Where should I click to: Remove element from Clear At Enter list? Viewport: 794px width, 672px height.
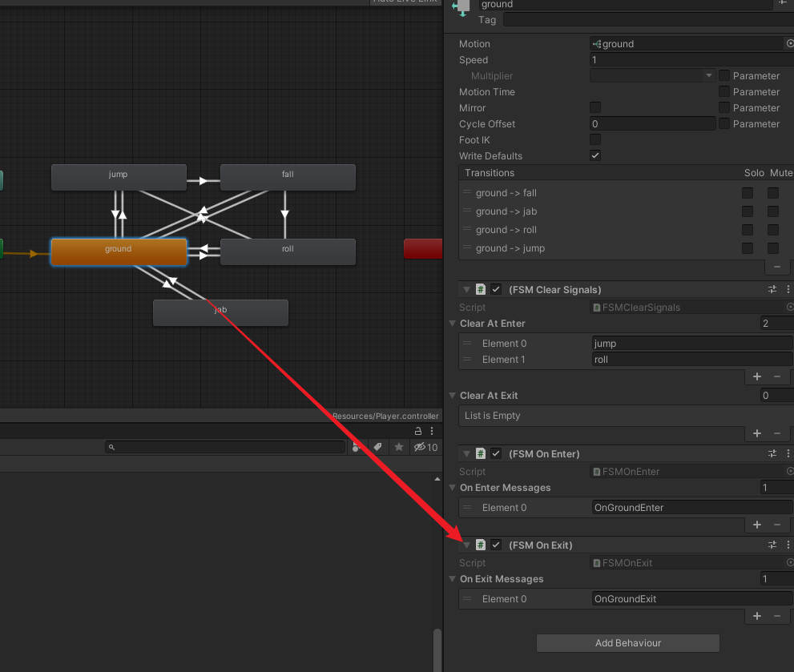click(x=777, y=376)
